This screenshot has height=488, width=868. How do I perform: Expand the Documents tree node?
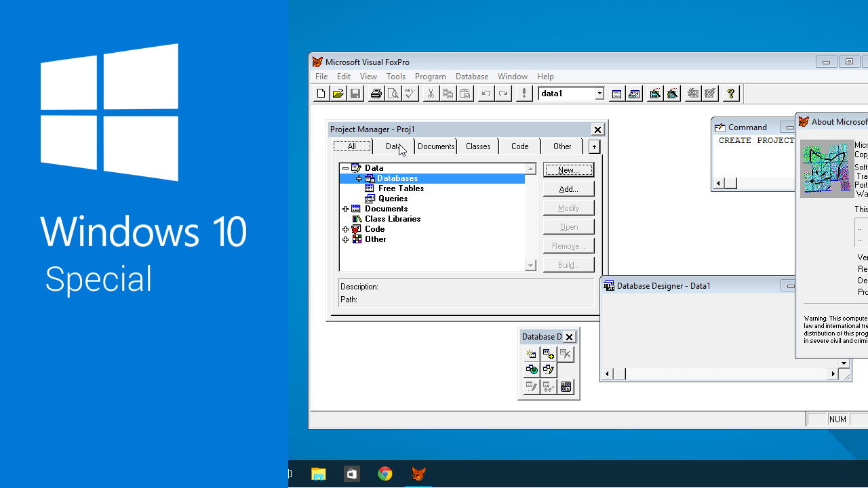click(346, 209)
